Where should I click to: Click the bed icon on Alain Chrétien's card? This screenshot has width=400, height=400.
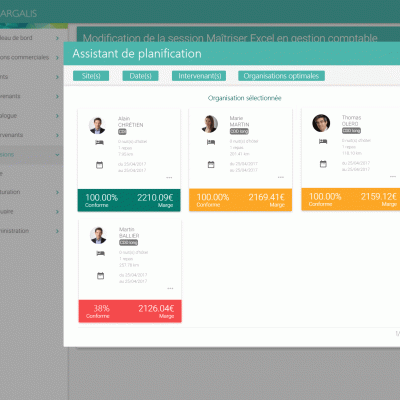click(x=99, y=143)
